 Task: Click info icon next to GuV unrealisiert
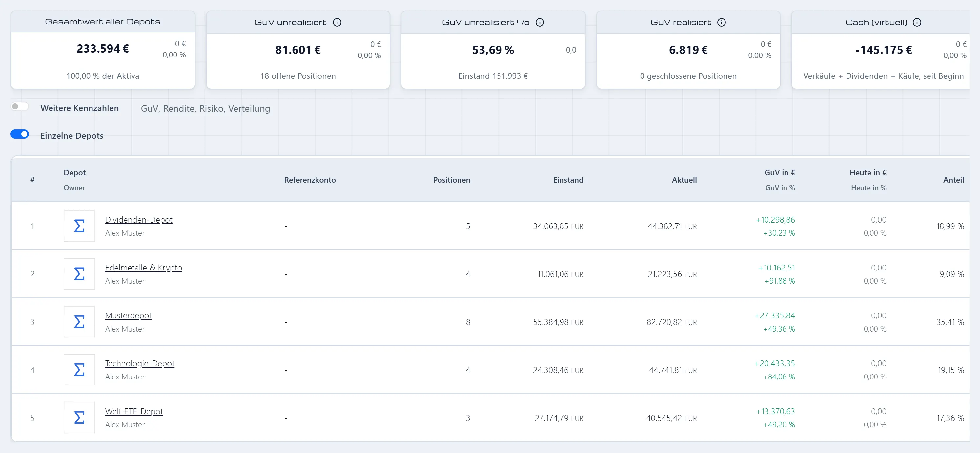337,22
